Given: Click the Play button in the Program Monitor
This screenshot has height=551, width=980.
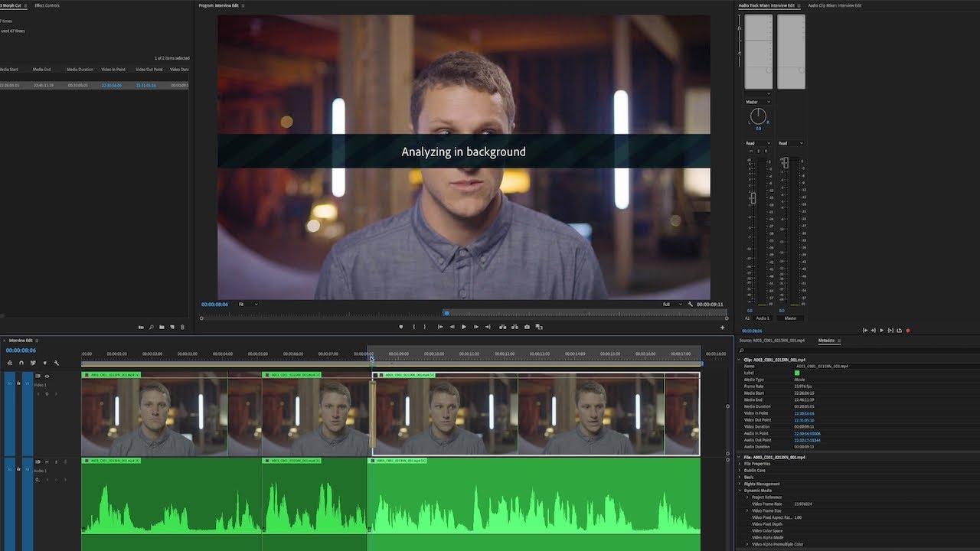Looking at the screenshot, I should (x=464, y=326).
